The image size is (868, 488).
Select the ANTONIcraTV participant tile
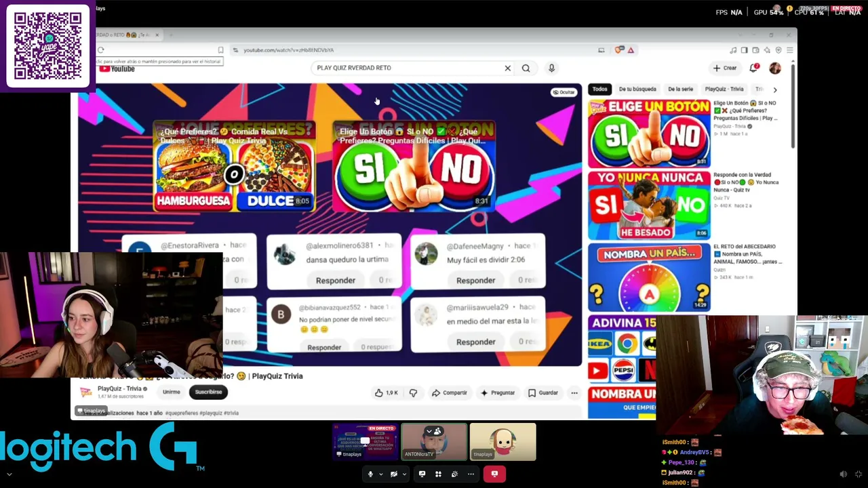(x=434, y=441)
